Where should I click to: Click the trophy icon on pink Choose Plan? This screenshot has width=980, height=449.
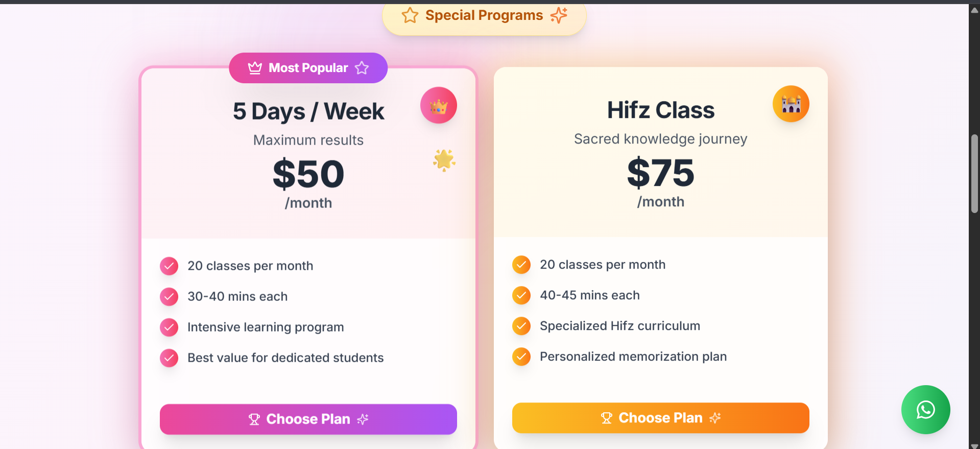[x=254, y=419]
